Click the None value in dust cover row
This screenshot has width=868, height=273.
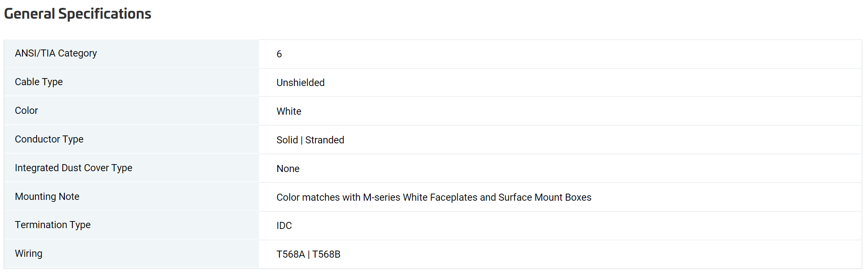[288, 169]
